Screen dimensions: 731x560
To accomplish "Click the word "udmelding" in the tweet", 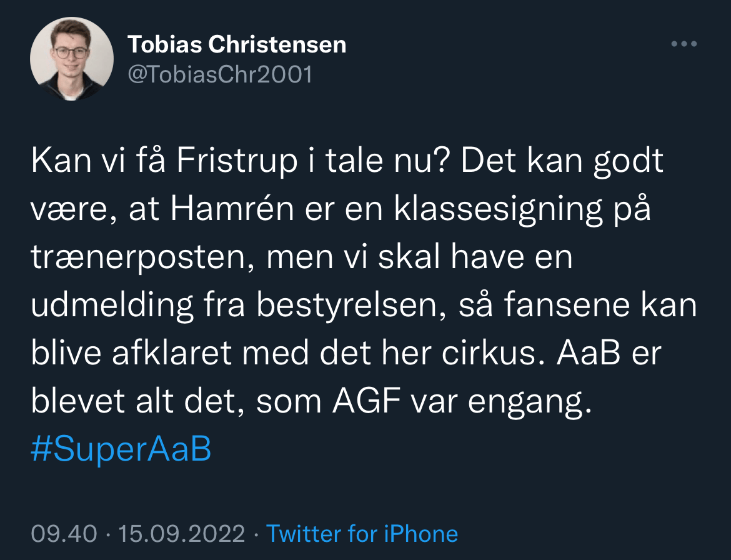I will [114, 306].
